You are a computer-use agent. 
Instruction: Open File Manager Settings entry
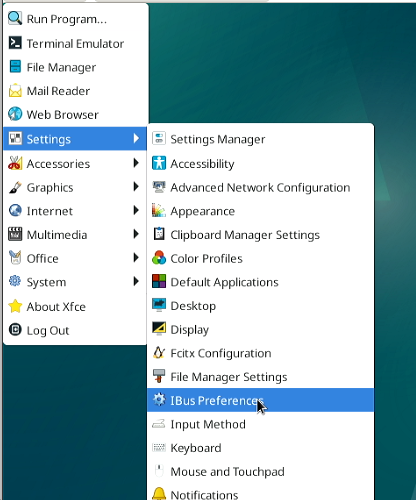tap(261, 377)
